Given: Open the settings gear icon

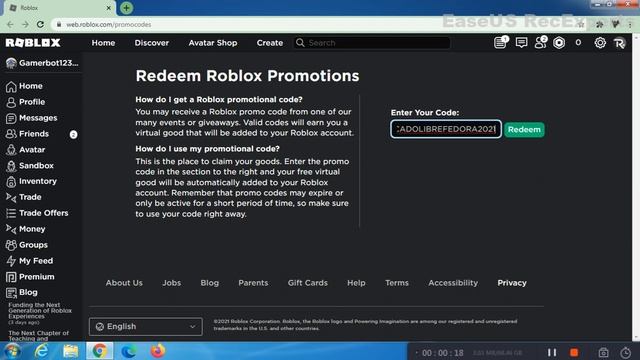Looking at the screenshot, I should pyautogui.click(x=600, y=42).
